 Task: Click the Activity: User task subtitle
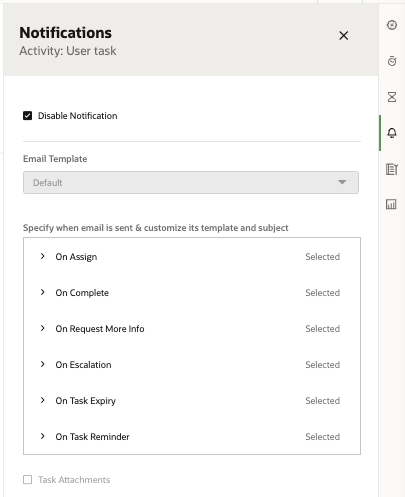(68, 51)
